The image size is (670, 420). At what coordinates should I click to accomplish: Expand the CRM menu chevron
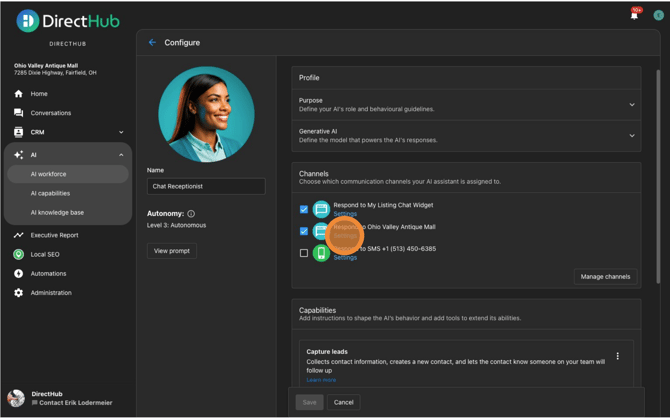coord(121,132)
